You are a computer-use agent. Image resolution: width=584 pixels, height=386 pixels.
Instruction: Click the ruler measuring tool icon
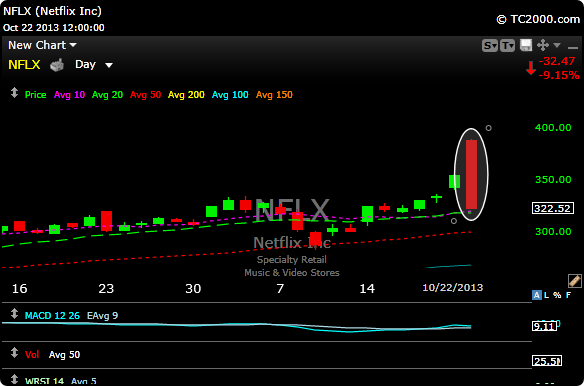pyautogui.click(x=575, y=281)
